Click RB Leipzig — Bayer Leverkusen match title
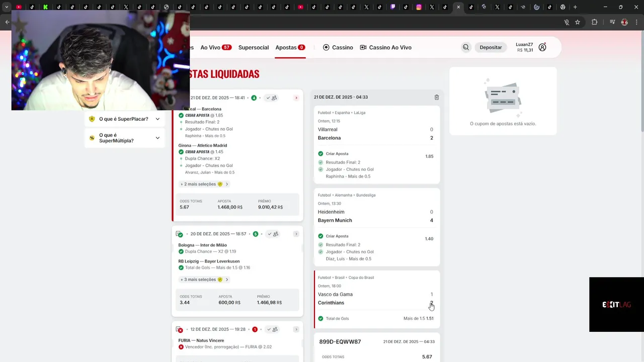The image size is (644, 362). tap(209, 261)
